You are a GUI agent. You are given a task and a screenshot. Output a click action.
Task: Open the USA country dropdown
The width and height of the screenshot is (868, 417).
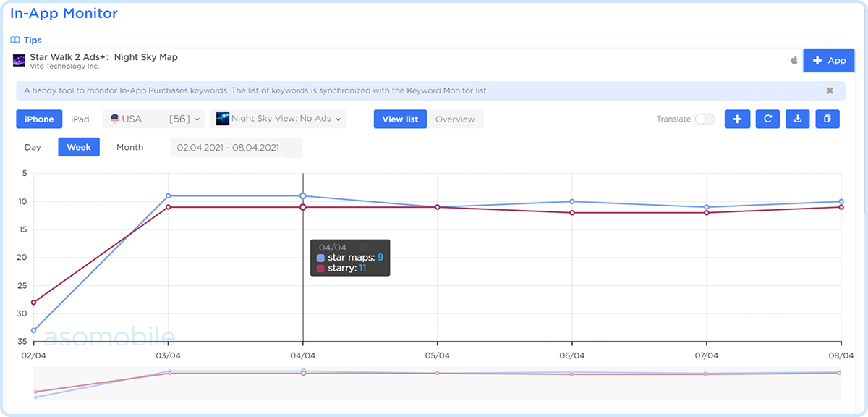pyautogui.click(x=154, y=119)
